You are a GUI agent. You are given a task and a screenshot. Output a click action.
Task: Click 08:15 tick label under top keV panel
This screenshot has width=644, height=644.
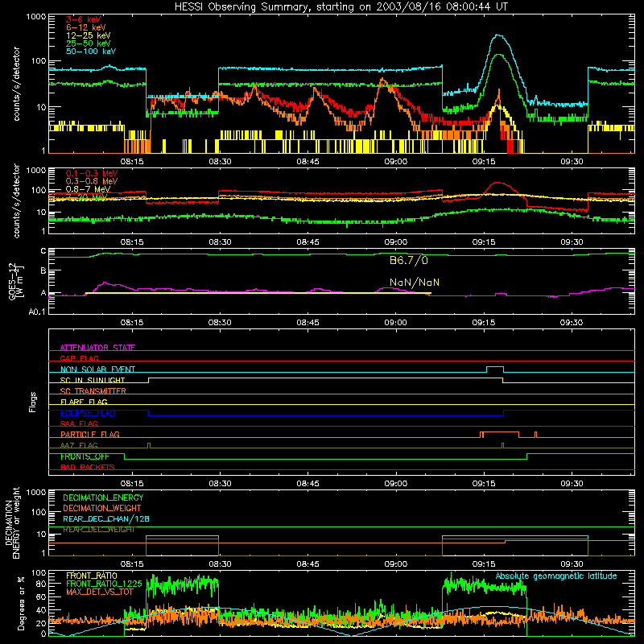(x=132, y=162)
